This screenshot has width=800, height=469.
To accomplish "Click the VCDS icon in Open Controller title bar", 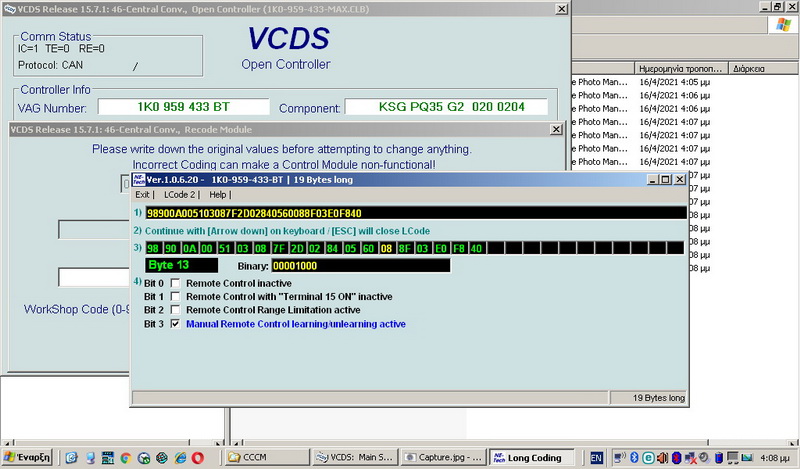I will click(10, 9).
